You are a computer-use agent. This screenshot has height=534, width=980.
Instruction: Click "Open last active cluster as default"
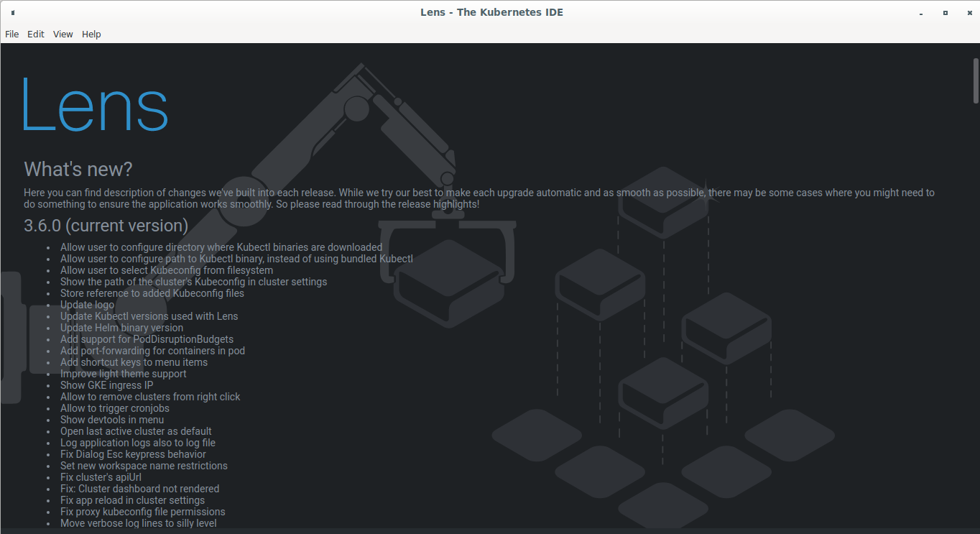(136, 431)
